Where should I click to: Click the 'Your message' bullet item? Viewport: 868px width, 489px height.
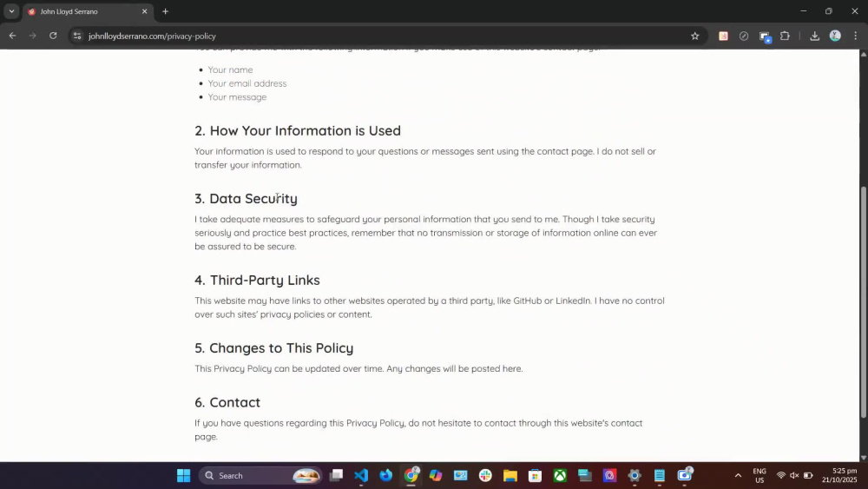pyautogui.click(x=237, y=97)
